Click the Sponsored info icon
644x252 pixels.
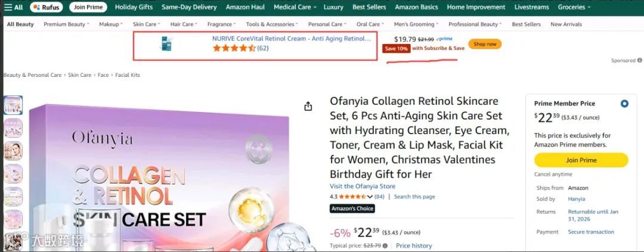639,60
